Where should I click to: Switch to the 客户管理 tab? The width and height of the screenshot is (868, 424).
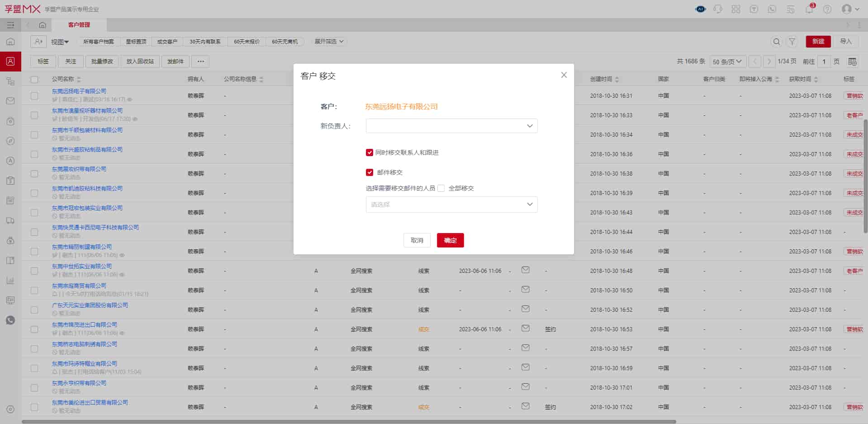coord(79,25)
